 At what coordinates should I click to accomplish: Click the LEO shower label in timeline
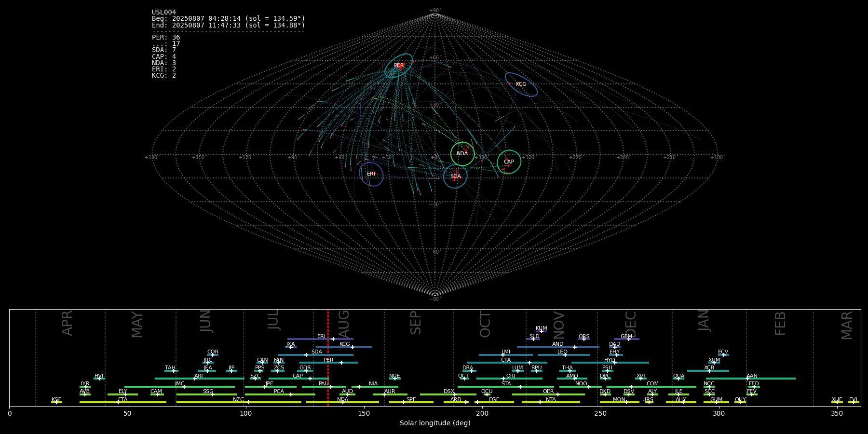[x=563, y=352]
